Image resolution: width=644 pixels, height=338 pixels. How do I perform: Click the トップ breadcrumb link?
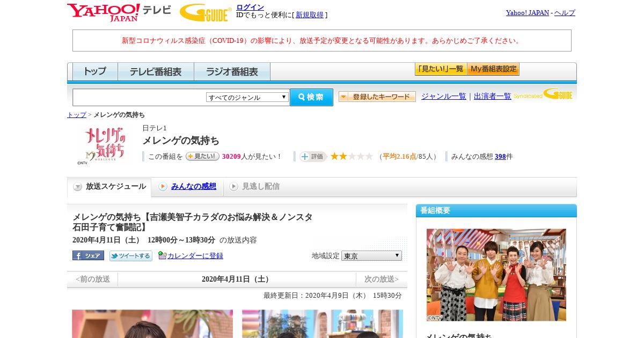tap(77, 115)
